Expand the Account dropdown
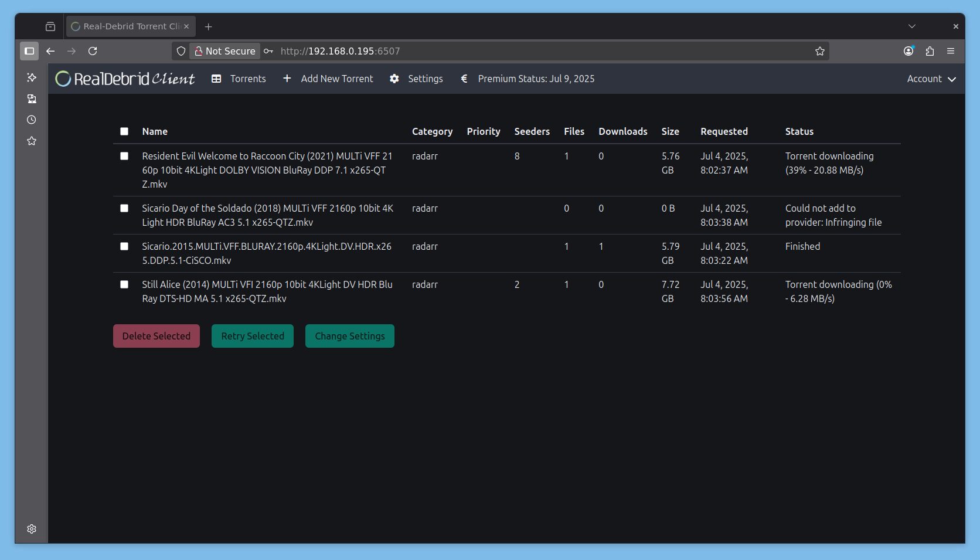 coord(931,79)
